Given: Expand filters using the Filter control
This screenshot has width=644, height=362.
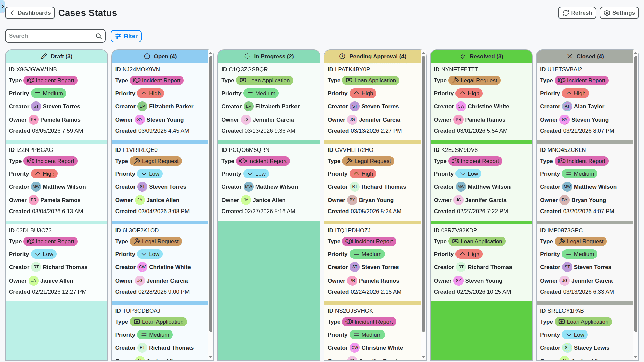Looking at the screenshot, I should coord(126,36).
